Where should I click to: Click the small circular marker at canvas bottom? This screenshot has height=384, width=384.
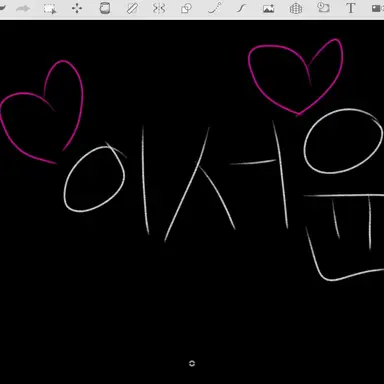[x=192, y=363]
